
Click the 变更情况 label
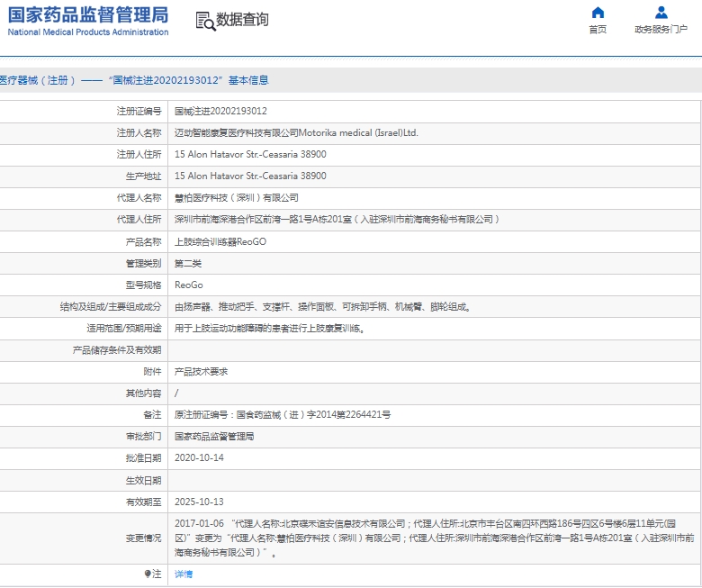pos(143,538)
